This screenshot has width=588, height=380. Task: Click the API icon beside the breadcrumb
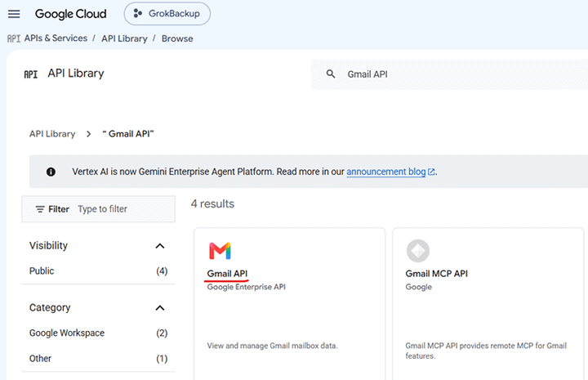pyautogui.click(x=14, y=38)
